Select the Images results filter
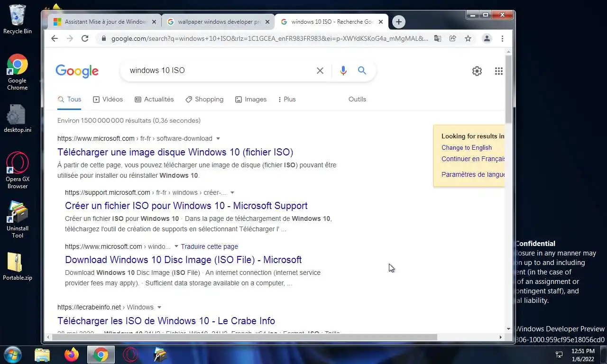607x364 pixels. point(251,99)
